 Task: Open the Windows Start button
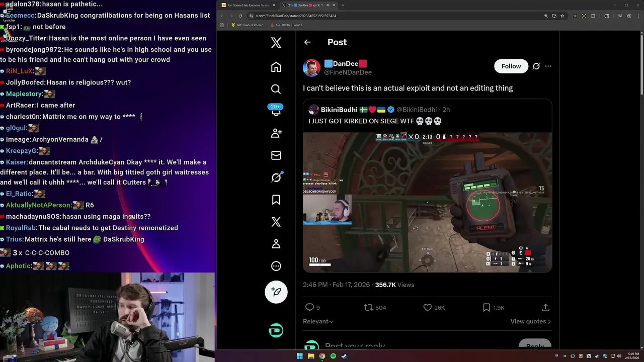[300, 356]
